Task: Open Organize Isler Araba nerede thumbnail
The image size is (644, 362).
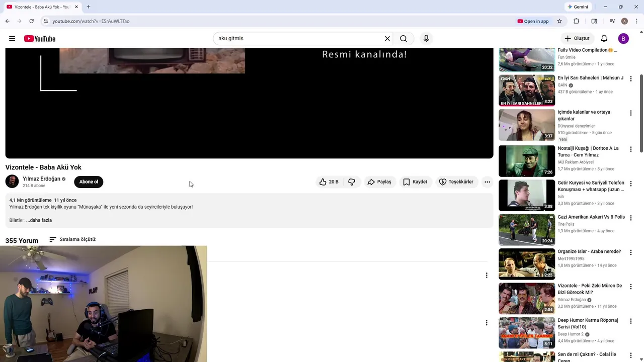Action: [x=527, y=264]
